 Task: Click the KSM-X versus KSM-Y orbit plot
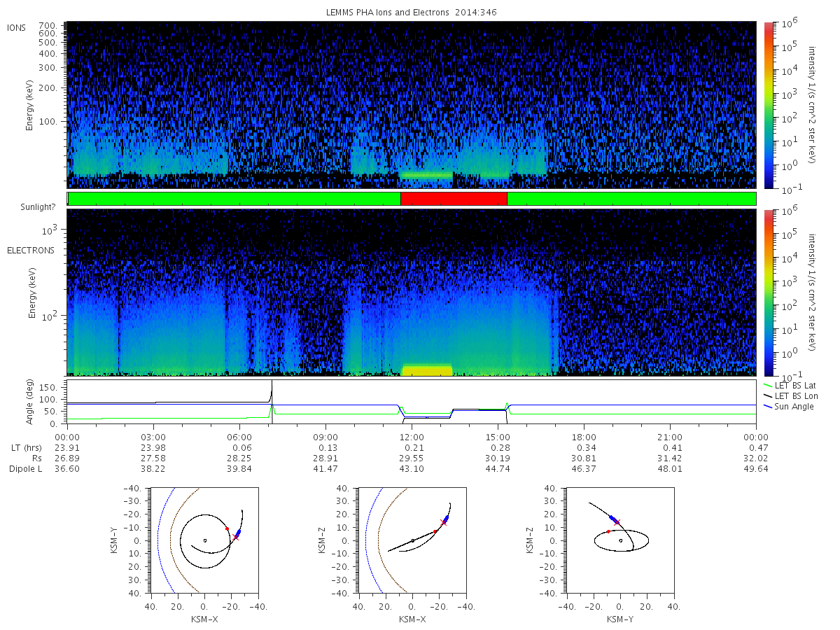(204, 540)
